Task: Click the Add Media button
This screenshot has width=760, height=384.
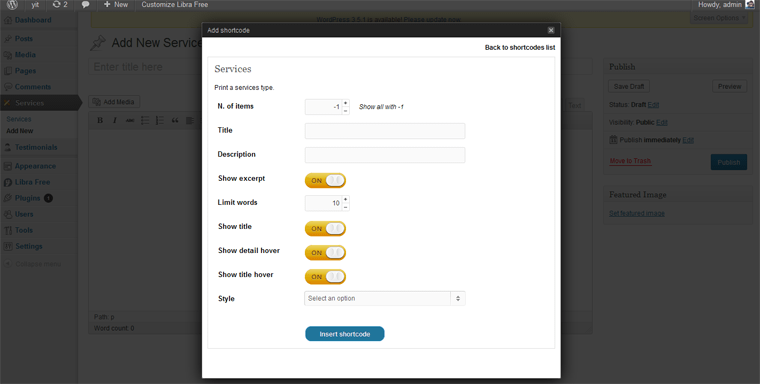Action: click(x=114, y=102)
